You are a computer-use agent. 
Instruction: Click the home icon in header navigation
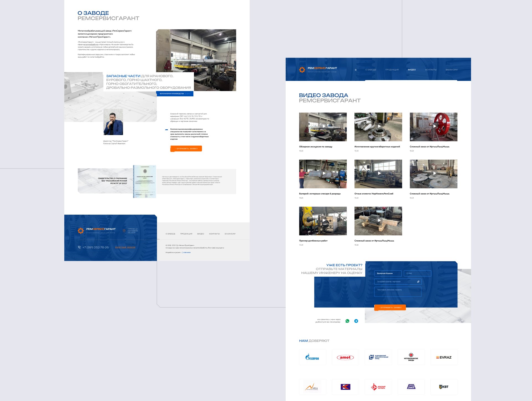(x=355, y=70)
